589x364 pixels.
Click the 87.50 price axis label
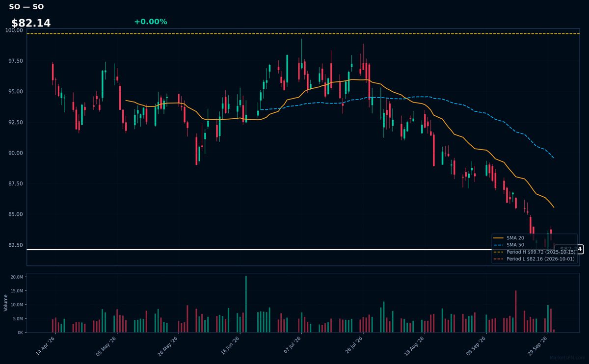17,183
